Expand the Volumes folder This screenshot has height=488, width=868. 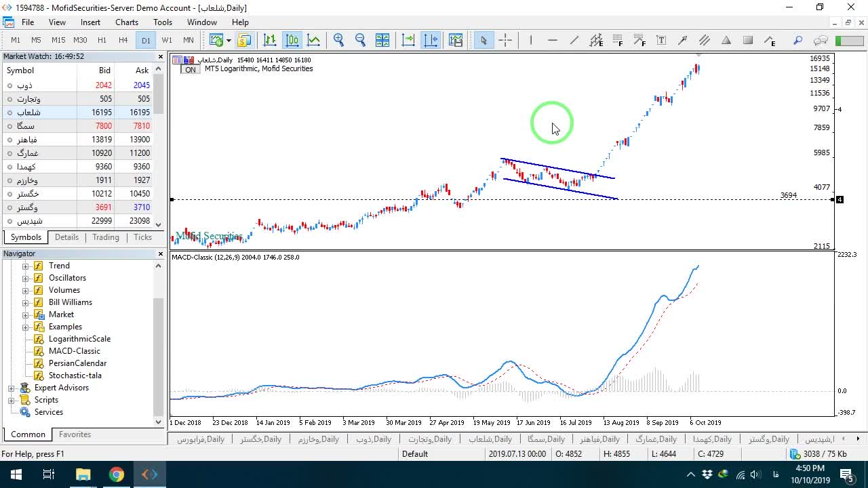[26, 290]
